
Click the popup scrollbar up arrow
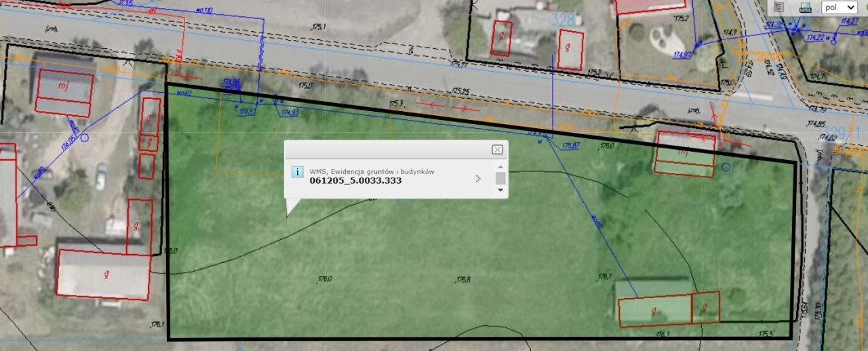[x=500, y=167]
